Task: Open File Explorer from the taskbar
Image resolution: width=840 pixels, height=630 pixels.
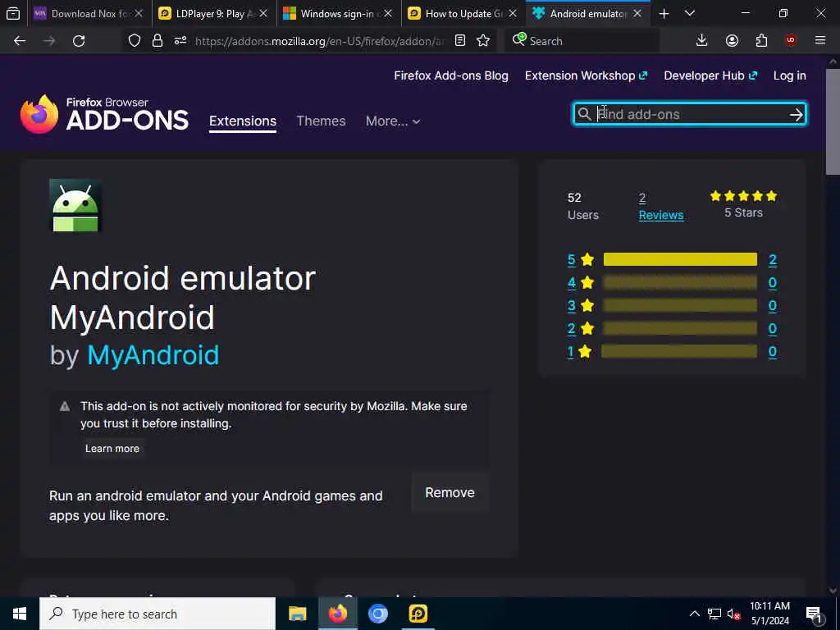Action: 297,614
